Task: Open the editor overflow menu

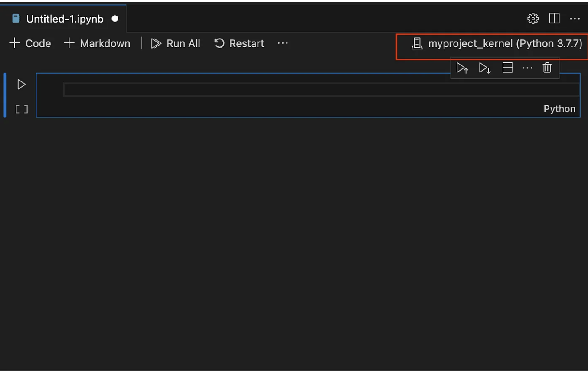Action: (575, 18)
